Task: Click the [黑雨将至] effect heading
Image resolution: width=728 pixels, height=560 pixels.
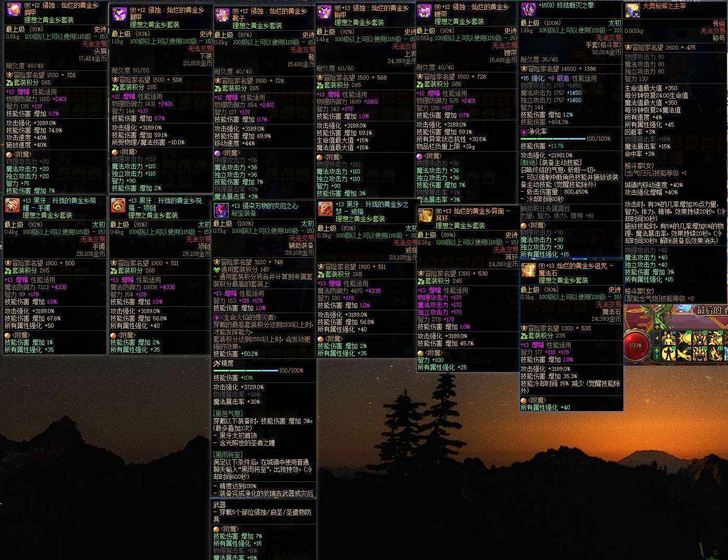Action: pos(228,455)
